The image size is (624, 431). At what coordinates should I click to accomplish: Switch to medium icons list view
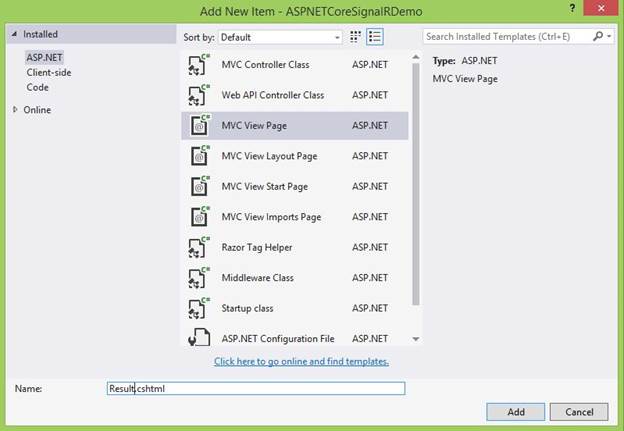375,37
